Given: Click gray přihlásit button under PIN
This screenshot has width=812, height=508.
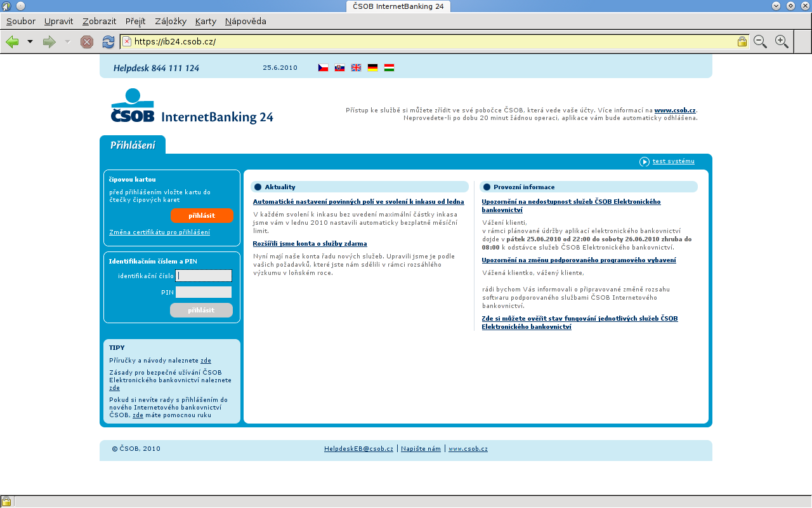Looking at the screenshot, I should pos(201,311).
